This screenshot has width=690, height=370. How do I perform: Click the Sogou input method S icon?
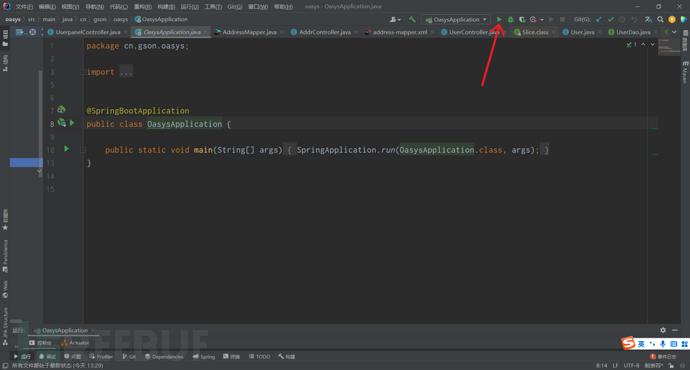(628, 343)
